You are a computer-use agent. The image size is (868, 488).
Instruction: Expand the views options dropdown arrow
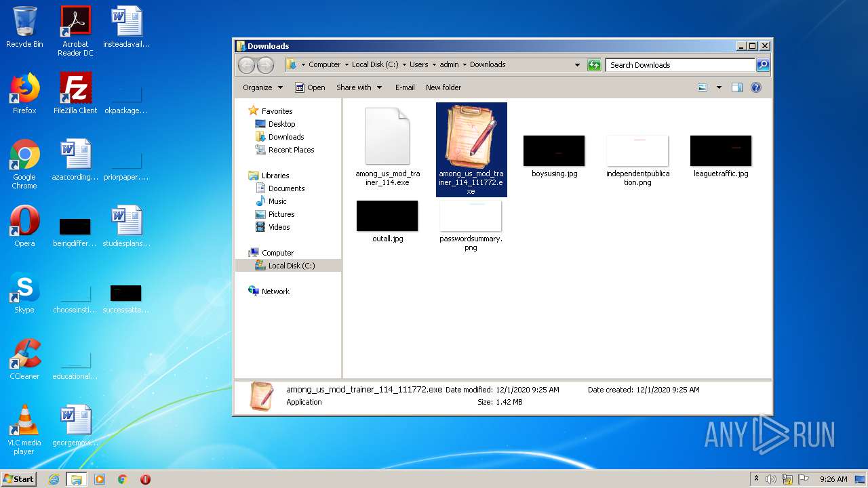point(719,87)
